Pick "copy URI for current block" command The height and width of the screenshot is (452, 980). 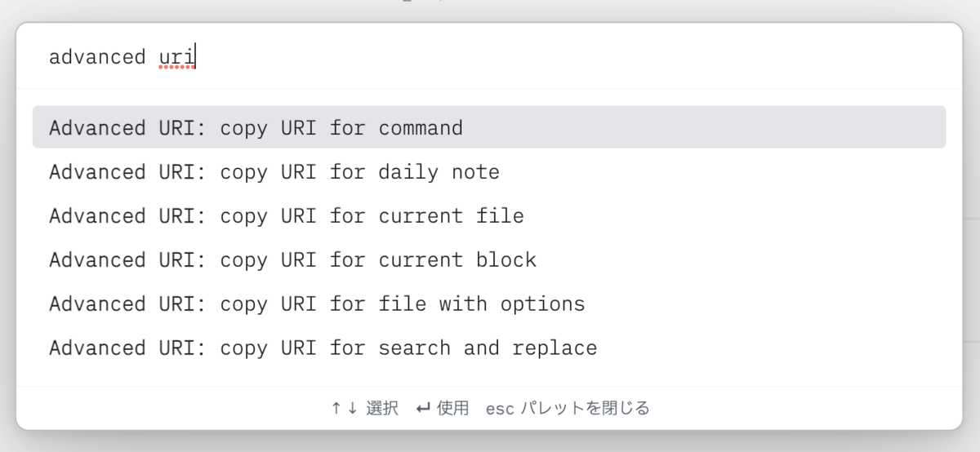pos(292,260)
